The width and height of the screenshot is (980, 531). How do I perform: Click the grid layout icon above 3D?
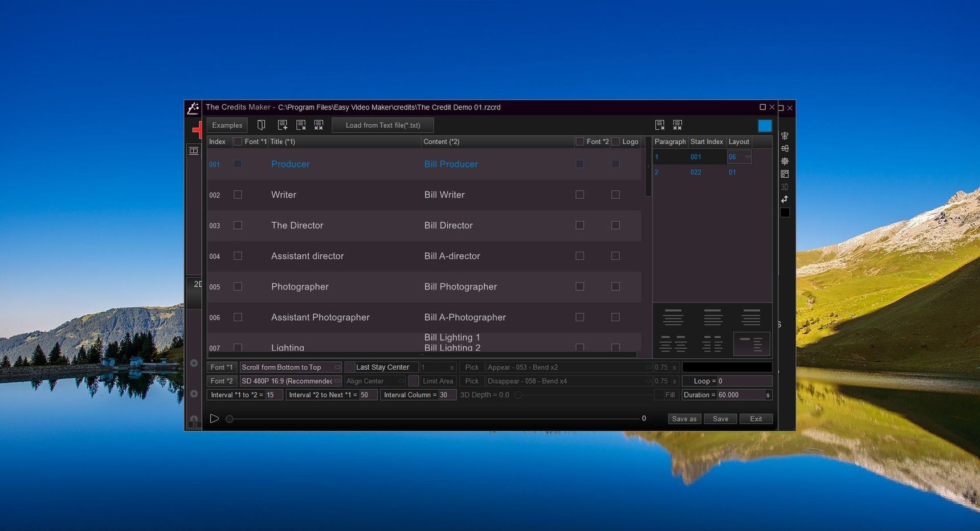pos(785,174)
